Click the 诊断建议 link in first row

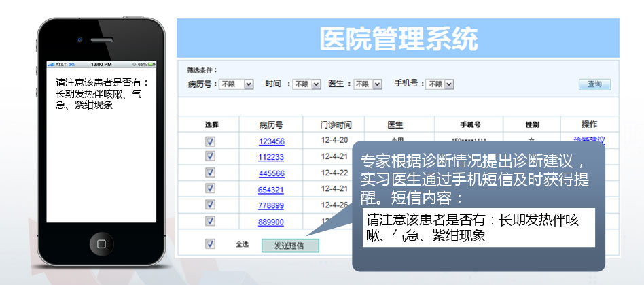pos(588,141)
